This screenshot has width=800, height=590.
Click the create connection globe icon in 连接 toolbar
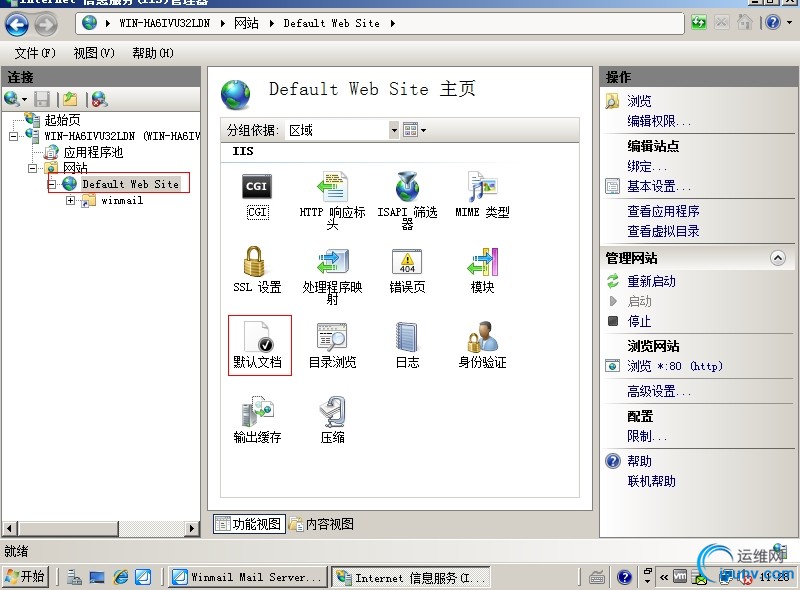click(x=12, y=99)
